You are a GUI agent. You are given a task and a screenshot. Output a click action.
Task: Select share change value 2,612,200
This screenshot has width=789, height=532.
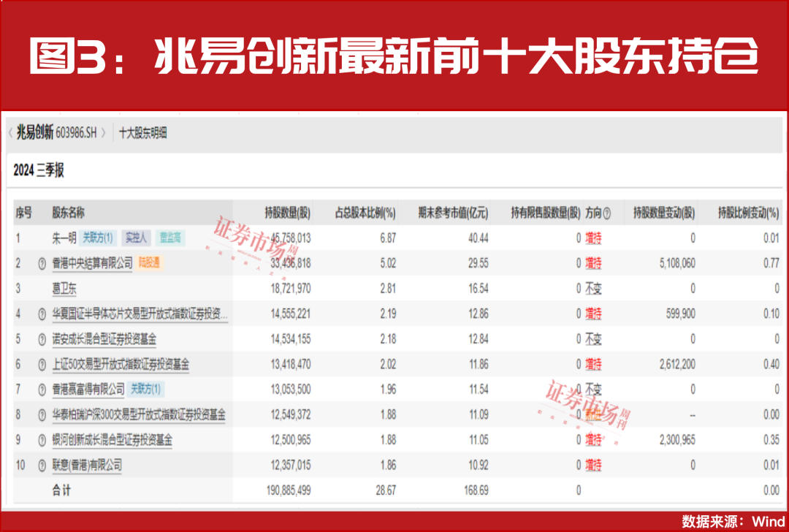[x=678, y=365]
